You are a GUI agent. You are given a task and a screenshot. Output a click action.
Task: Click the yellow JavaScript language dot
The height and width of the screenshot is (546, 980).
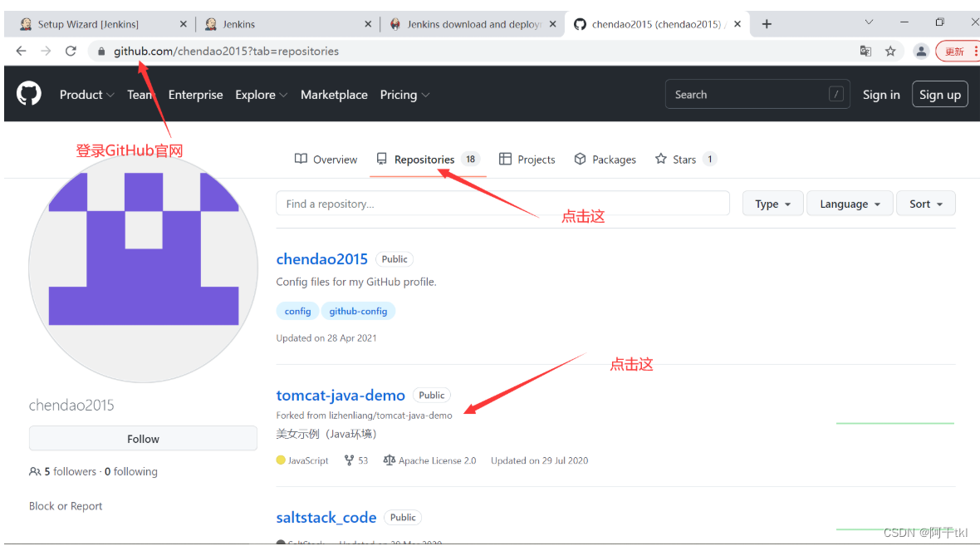pos(281,460)
